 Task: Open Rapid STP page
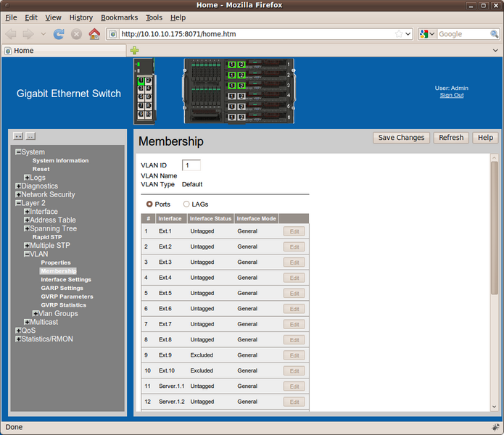click(x=47, y=237)
